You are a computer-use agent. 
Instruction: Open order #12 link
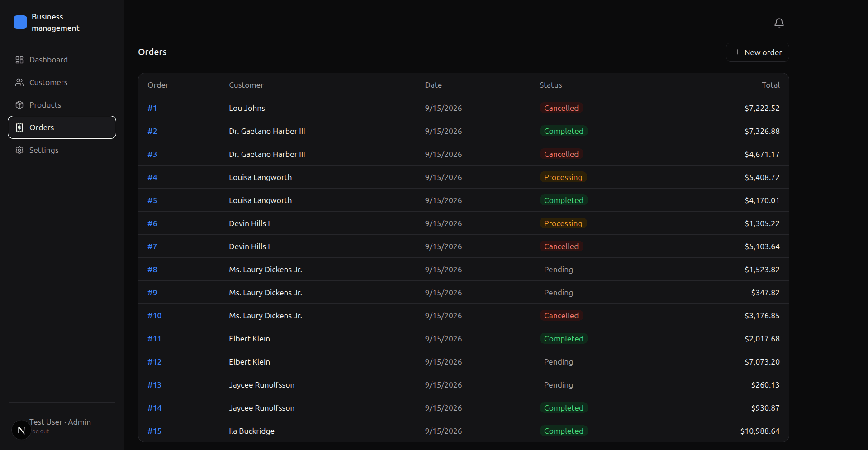click(154, 362)
